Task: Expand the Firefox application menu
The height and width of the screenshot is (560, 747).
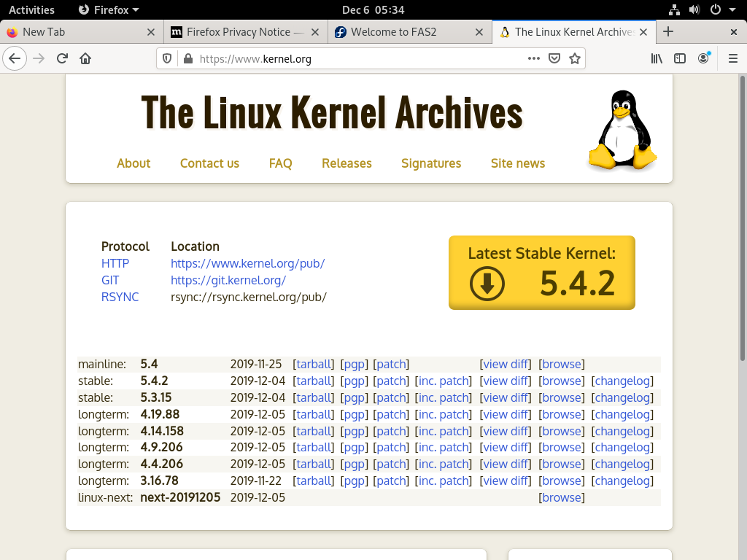Action: 109,9
